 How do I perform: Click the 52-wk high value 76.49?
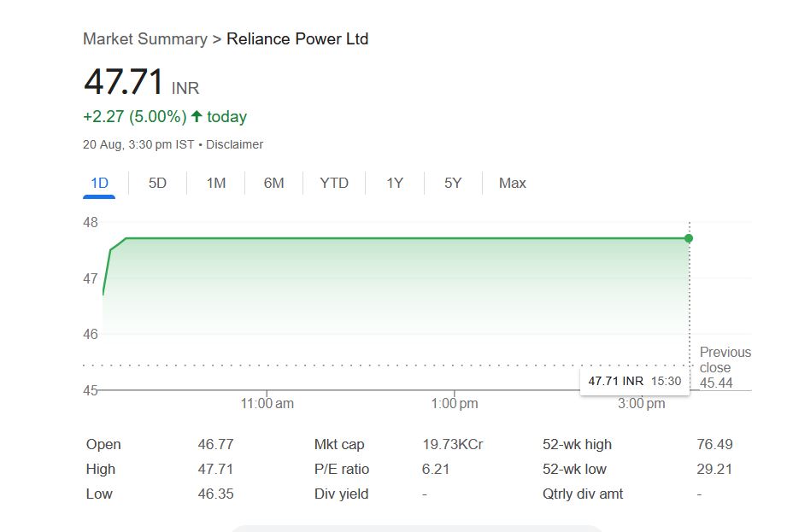click(714, 444)
